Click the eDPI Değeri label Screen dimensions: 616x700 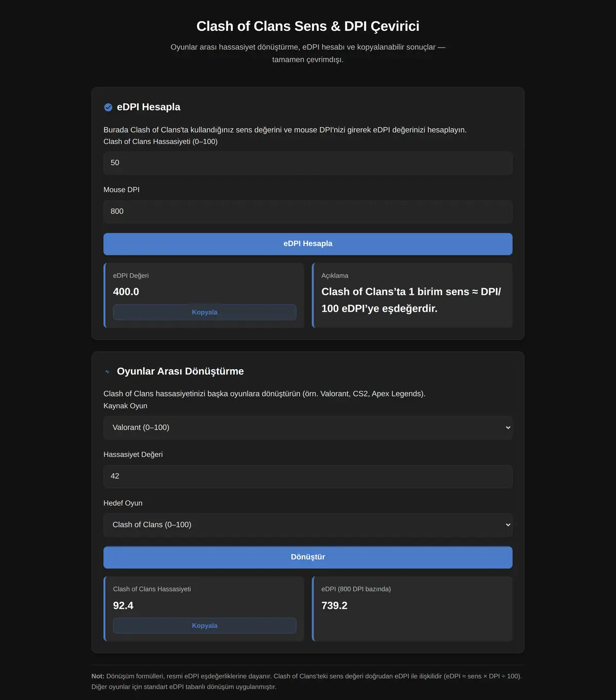[131, 276]
